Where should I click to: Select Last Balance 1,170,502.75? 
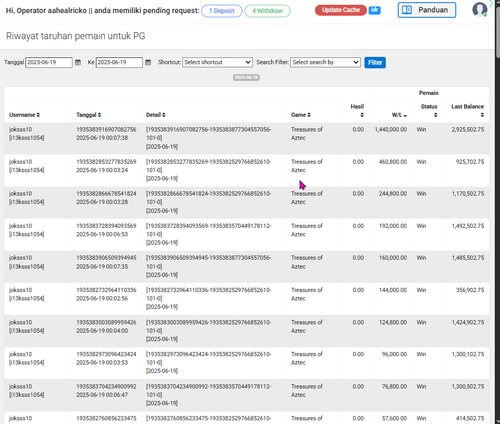pyautogui.click(x=468, y=194)
